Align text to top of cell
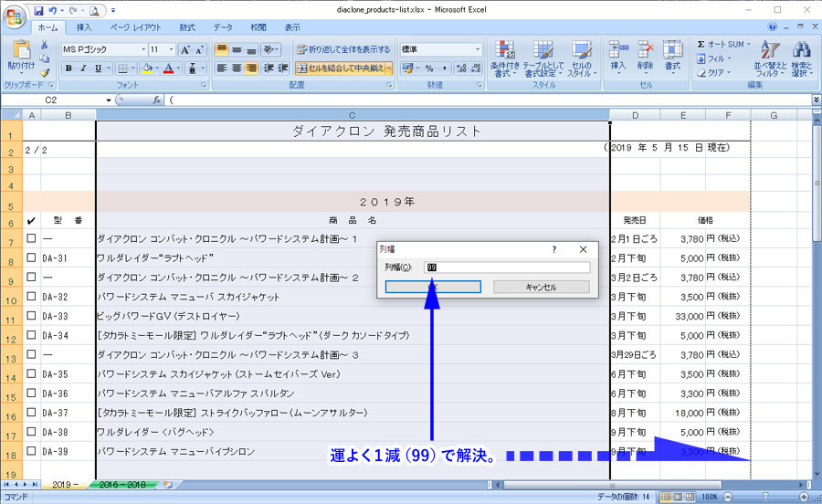 pos(222,49)
